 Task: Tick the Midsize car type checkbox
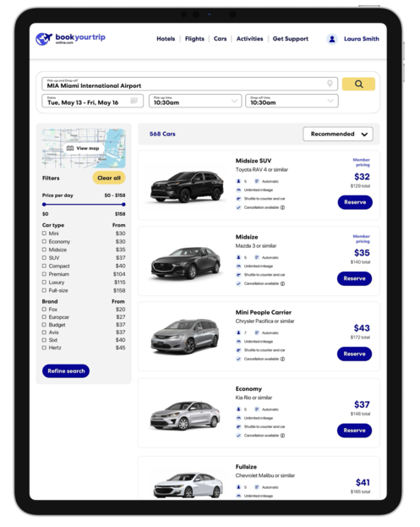(x=44, y=250)
